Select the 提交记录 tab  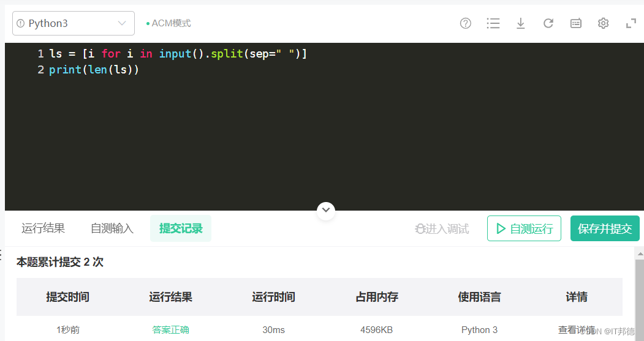pyautogui.click(x=181, y=228)
